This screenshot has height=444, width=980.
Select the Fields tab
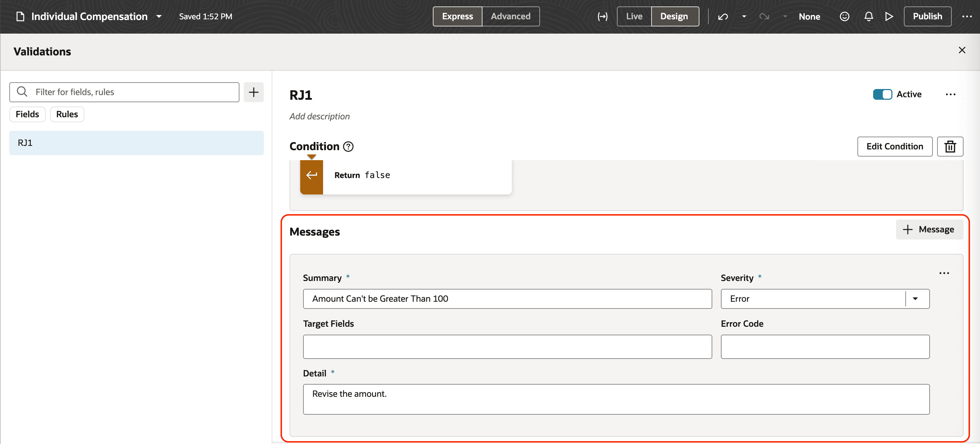point(27,114)
